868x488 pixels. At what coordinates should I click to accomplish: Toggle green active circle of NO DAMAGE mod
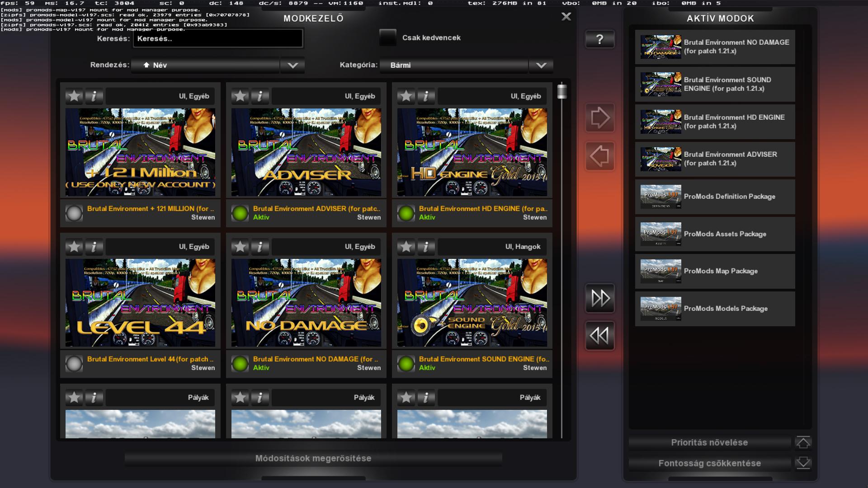tap(240, 363)
